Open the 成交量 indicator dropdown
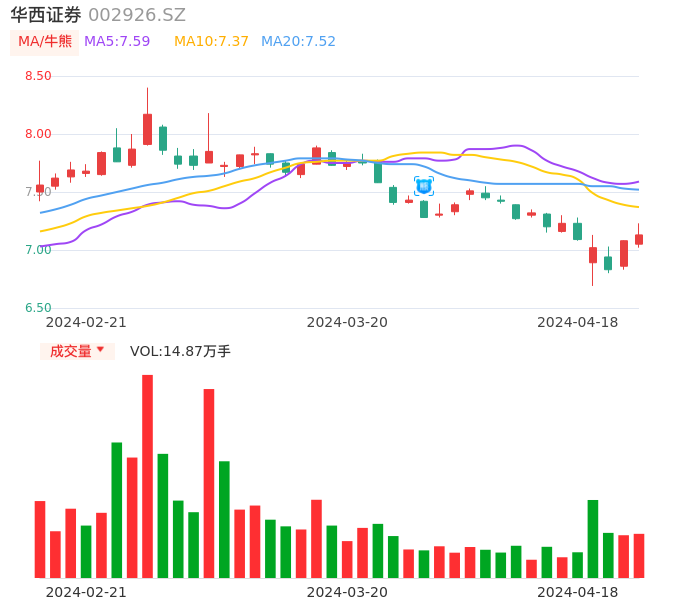This screenshot has height=606, width=686. coord(77,351)
